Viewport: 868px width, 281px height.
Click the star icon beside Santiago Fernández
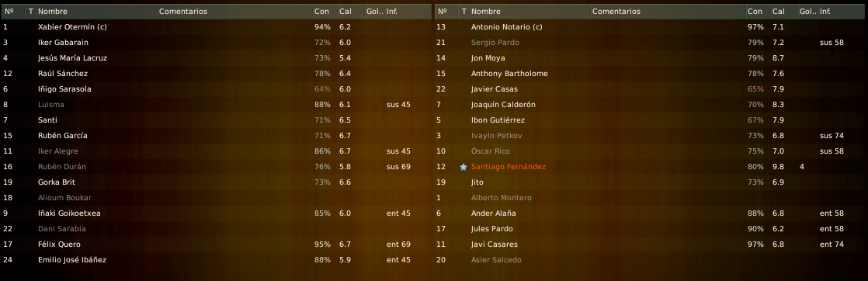(x=464, y=166)
